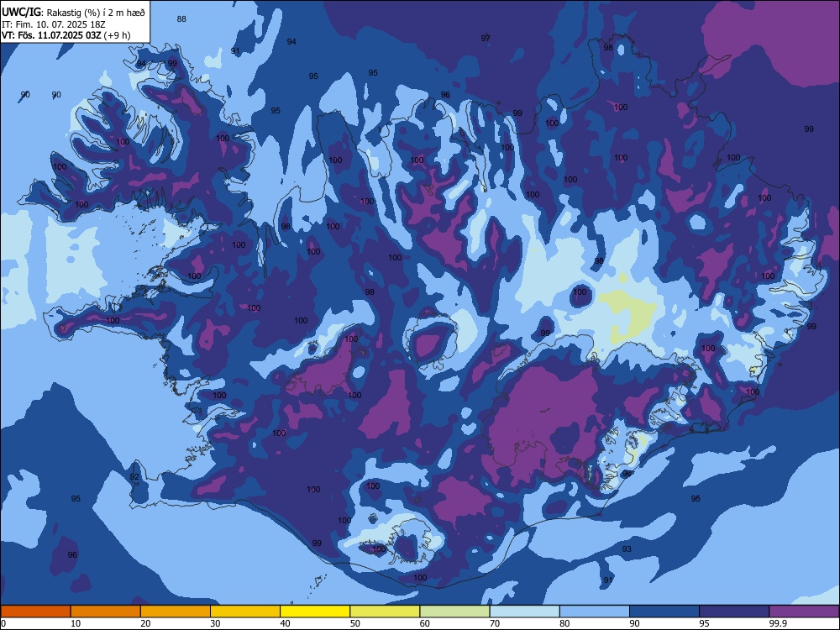Pick the bright yellow 40–50 legend swatch
Screen dimensions: 840x630
click(x=315, y=612)
